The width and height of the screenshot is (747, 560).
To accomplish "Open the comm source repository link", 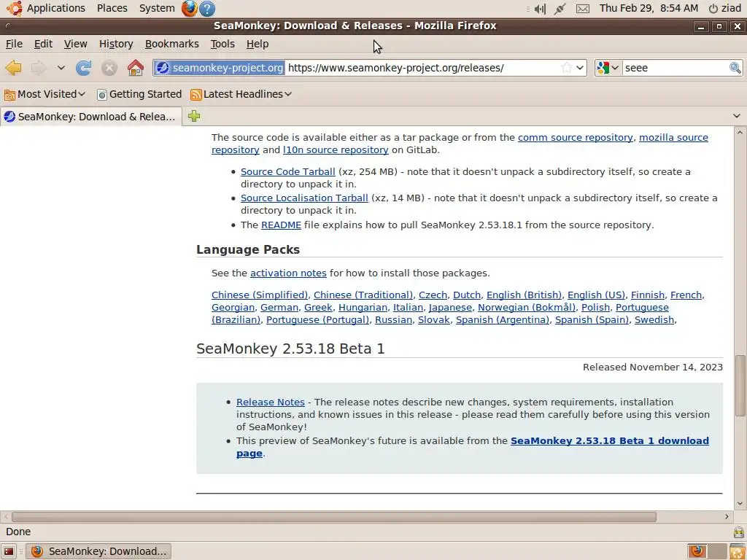I will coord(575,138).
